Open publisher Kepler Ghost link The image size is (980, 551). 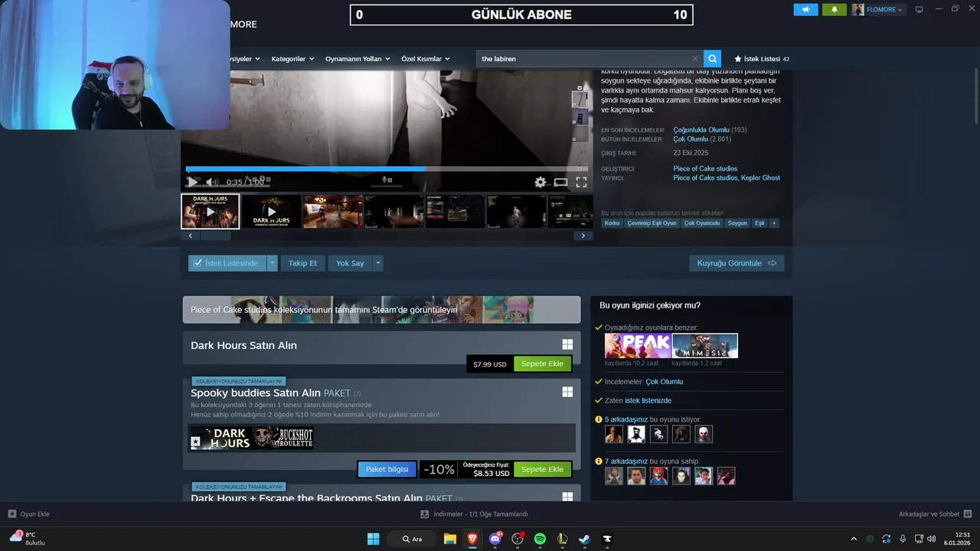[762, 178]
